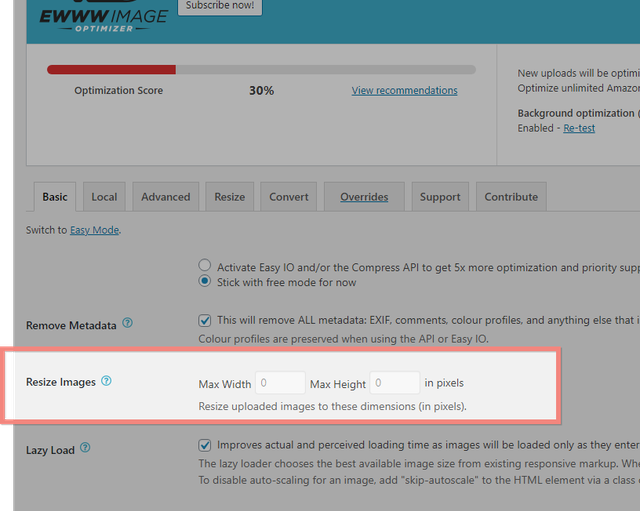Open Resize Images help icon
The height and width of the screenshot is (511, 640).
point(106,381)
